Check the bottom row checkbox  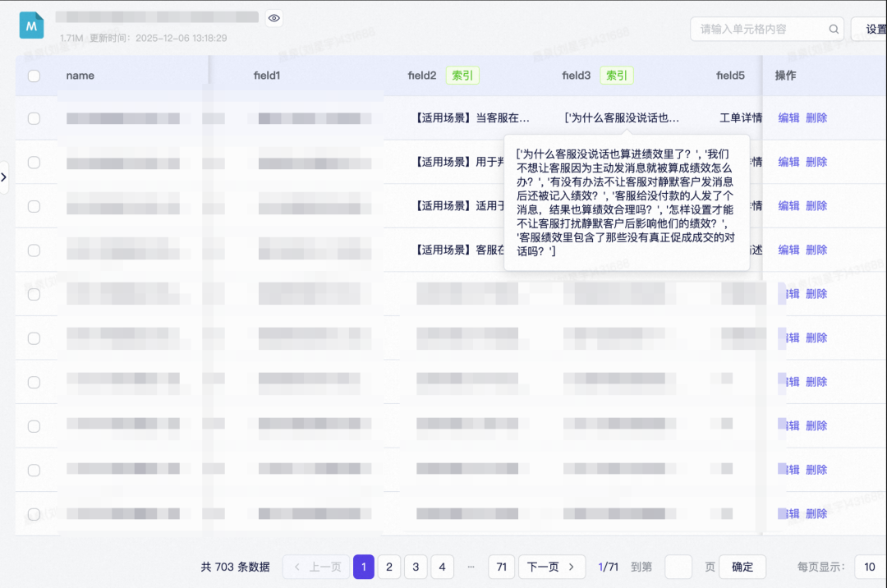click(34, 513)
